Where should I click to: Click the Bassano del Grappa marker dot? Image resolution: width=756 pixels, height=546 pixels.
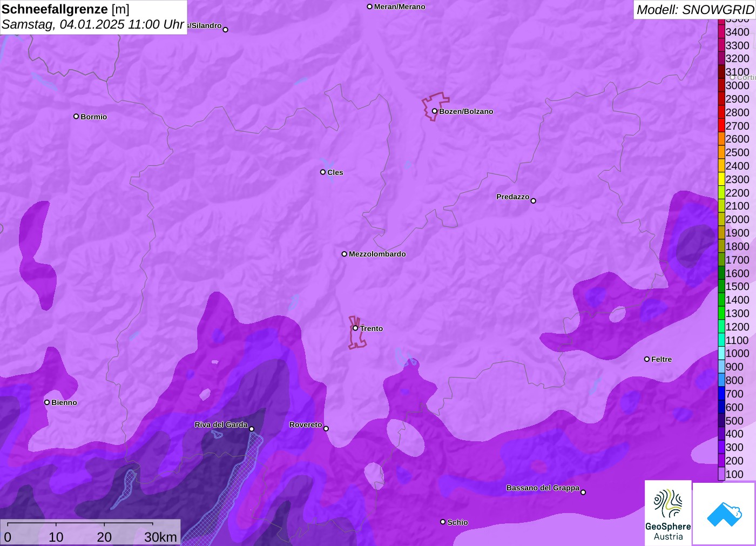(583, 492)
